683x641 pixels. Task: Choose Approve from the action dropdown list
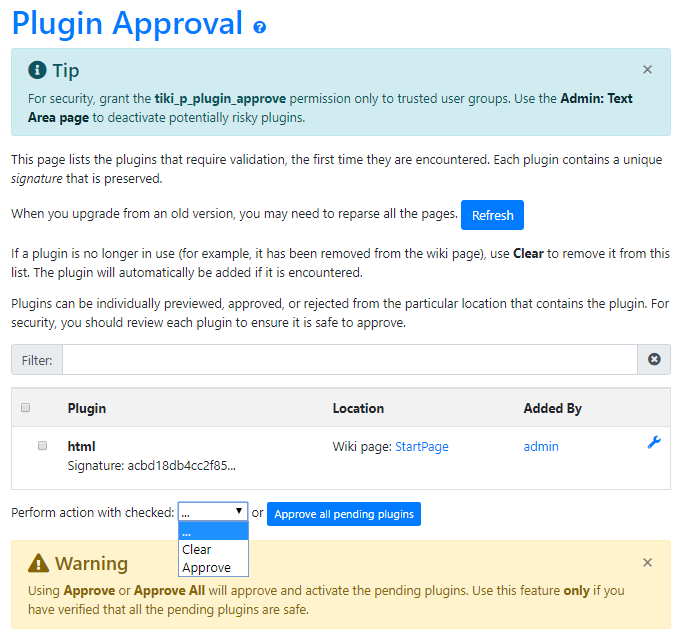click(206, 567)
